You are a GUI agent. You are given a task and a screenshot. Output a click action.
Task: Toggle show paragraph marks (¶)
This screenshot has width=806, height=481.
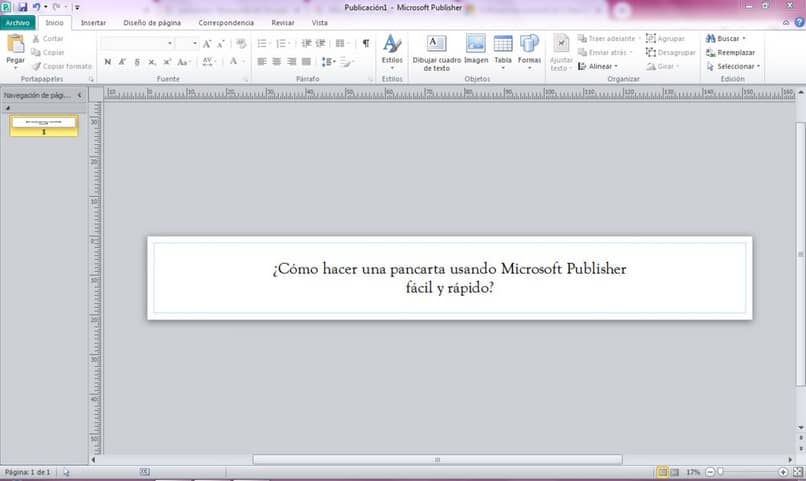click(x=365, y=44)
